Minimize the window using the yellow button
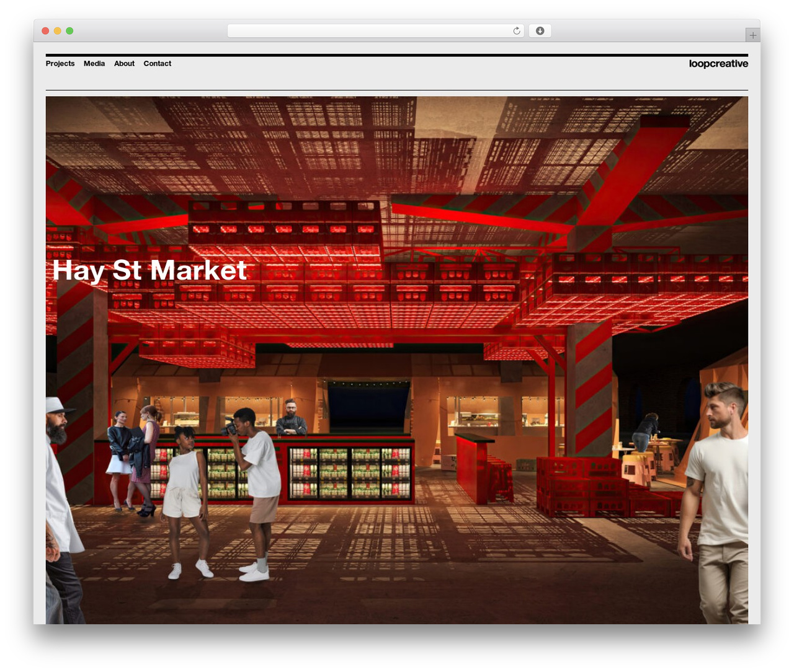The height and width of the screenshot is (672, 794). tap(58, 31)
